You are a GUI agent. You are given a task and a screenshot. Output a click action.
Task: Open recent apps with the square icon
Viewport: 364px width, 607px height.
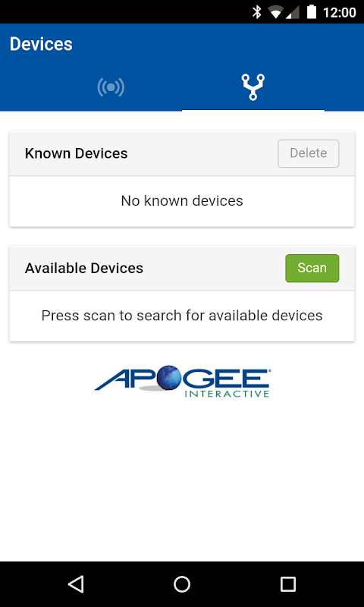(288, 583)
